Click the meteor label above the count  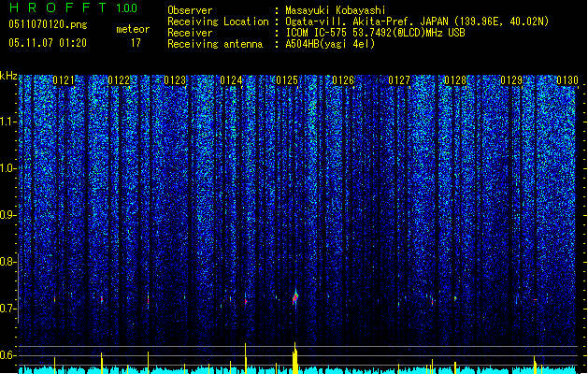click(x=133, y=29)
